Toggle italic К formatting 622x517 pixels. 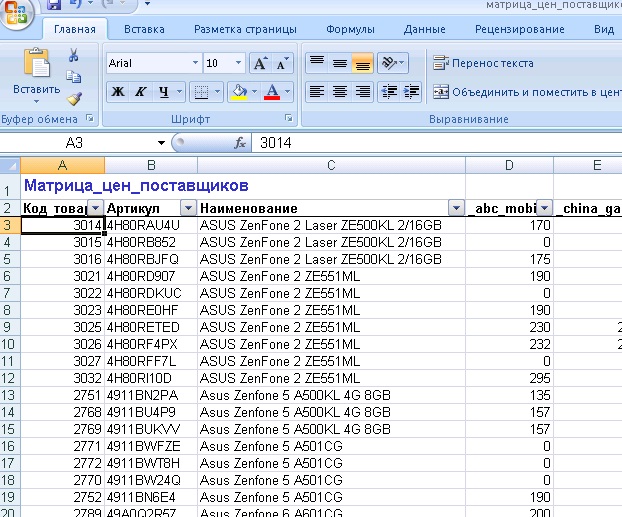click(x=140, y=92)
